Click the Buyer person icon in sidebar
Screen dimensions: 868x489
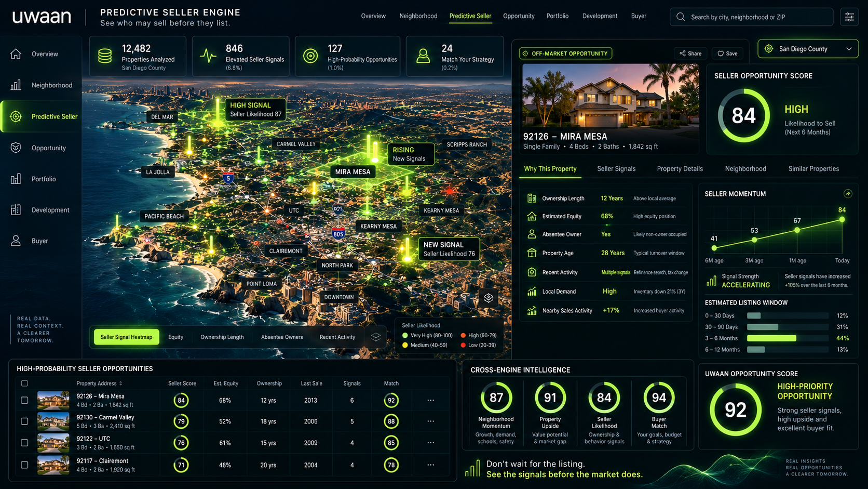(x=16, y=241)
